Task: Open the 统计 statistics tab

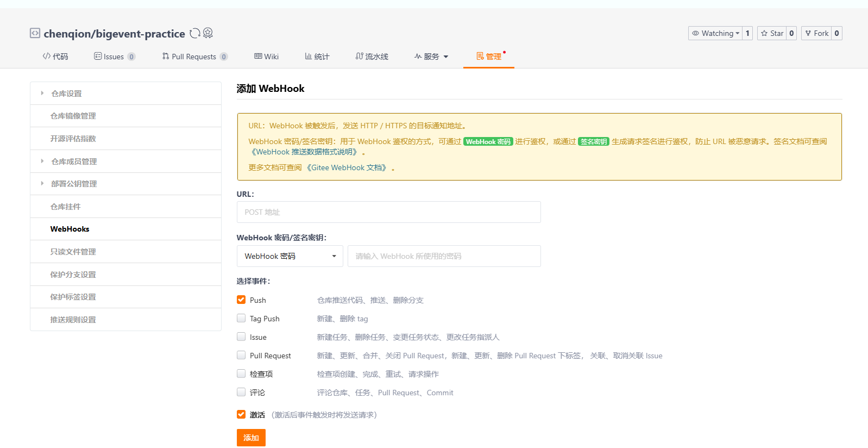Action: point(317,57)
